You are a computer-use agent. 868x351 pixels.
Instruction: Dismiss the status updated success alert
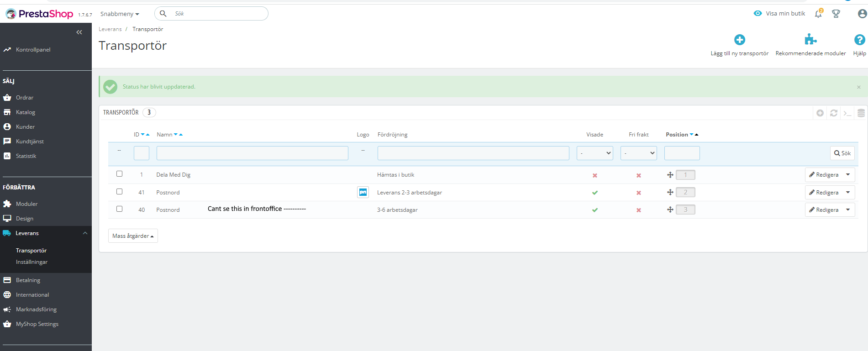[858, 87]
